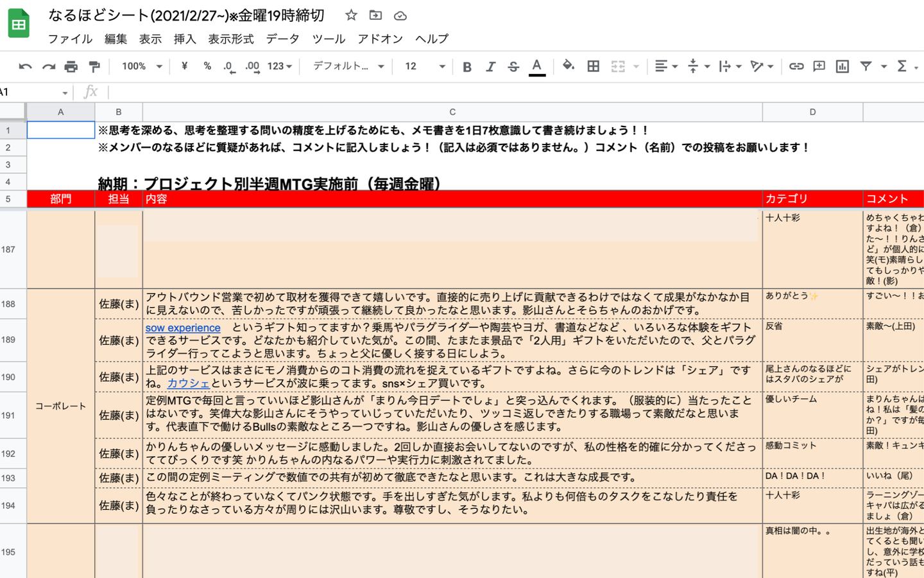Expand the merge cells options arrow
Screen dimensions: 924x578
636,66
